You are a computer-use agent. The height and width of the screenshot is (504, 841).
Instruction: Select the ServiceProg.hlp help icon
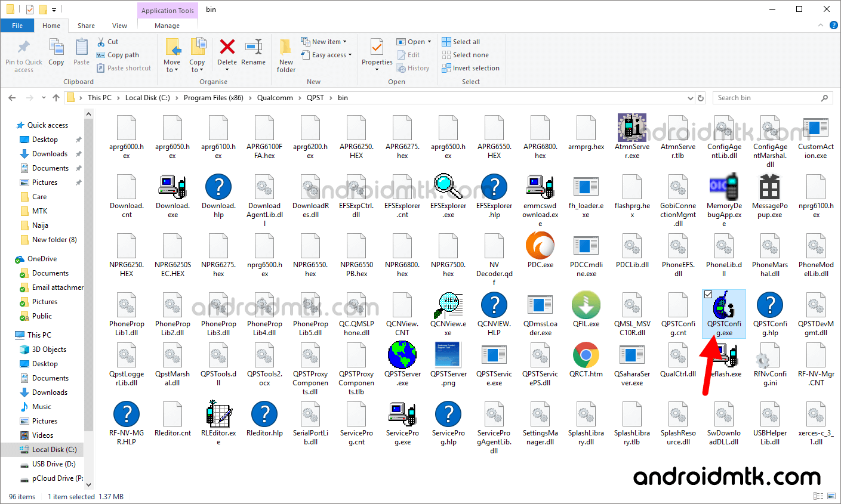tap(448, 414)
